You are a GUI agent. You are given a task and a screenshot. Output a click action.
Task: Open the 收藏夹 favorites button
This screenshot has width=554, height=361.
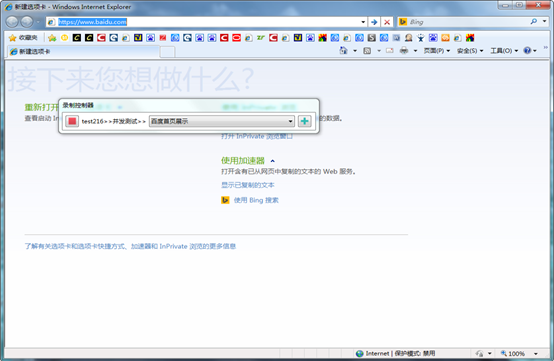click(x=23, y=37)
